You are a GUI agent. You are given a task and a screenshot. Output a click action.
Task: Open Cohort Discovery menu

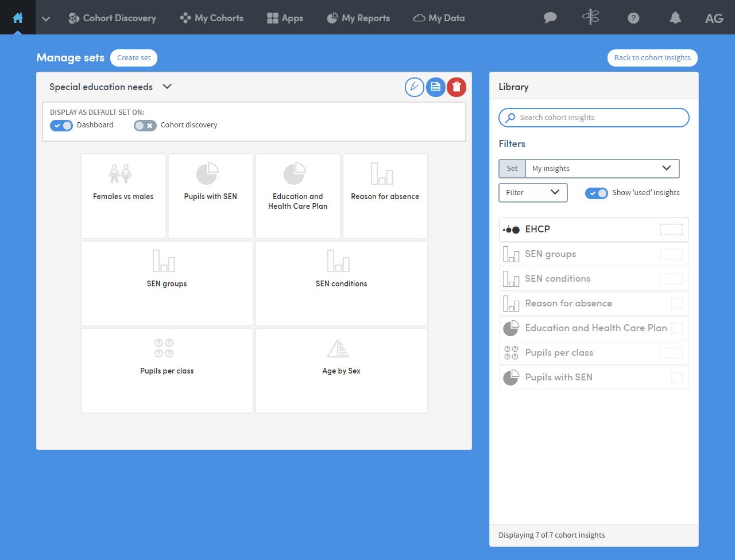pos(113,18)
